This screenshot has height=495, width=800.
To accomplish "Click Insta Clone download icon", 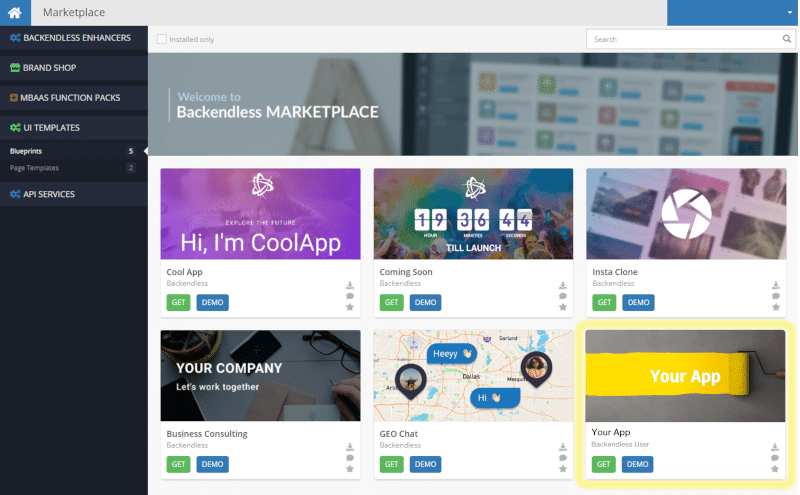I will (776, 285).
